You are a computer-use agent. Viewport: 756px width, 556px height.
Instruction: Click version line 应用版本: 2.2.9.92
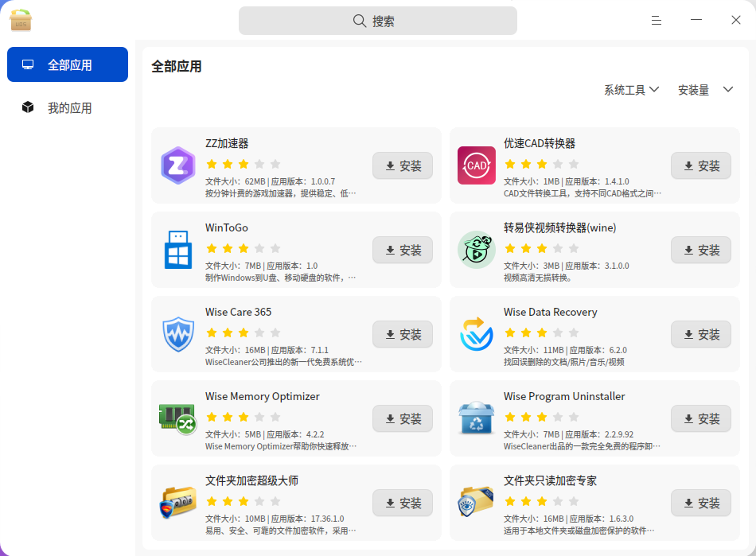click(x=568, y=434)
